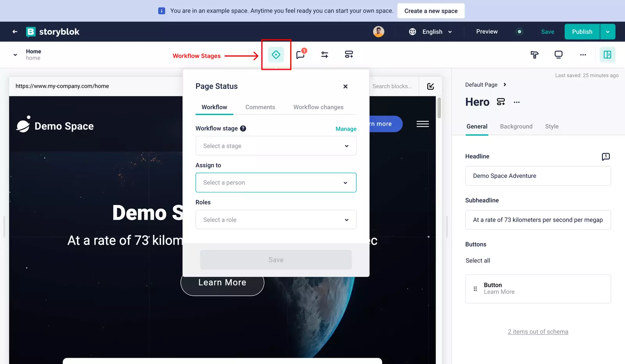Open the Select a person dropdown
The height and width of the screenshot is (364, 625).
(x=276, y=183)
